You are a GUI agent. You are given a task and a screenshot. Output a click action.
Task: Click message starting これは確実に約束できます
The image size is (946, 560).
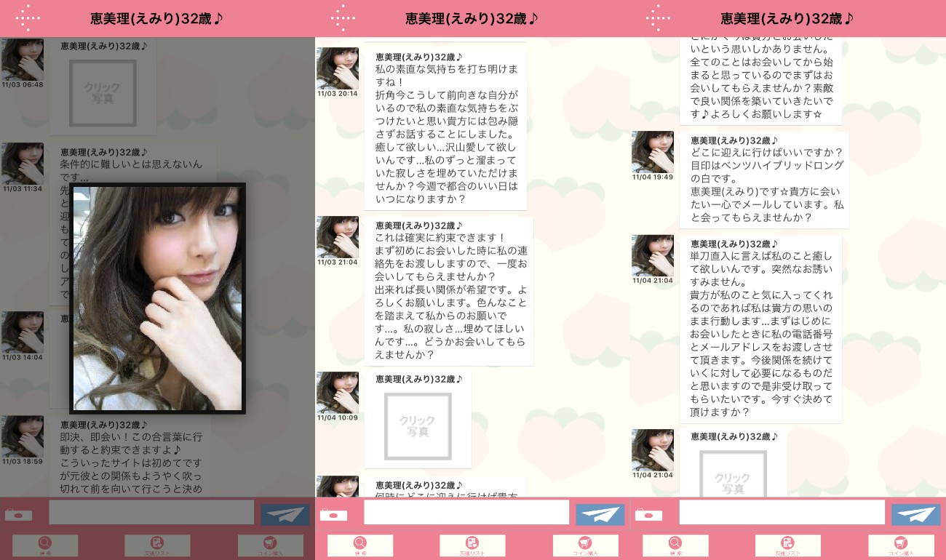click(x=449, y=291)
